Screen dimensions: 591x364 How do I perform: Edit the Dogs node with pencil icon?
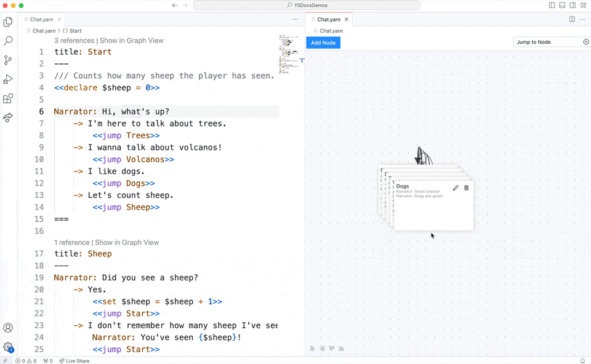click(x=456, y=188)
